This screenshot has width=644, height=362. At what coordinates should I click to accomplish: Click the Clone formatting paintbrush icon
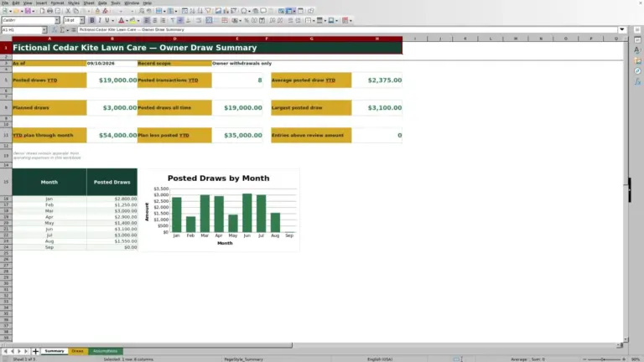coord(97,11)
